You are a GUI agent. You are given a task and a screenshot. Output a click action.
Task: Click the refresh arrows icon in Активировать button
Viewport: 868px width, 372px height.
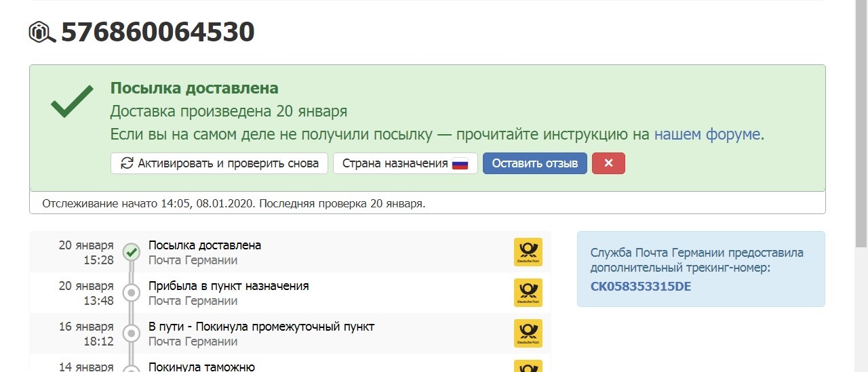127,163
